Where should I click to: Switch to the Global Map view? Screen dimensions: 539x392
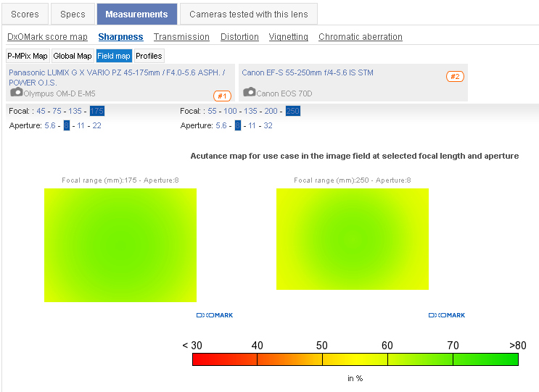tap(73, 56)
